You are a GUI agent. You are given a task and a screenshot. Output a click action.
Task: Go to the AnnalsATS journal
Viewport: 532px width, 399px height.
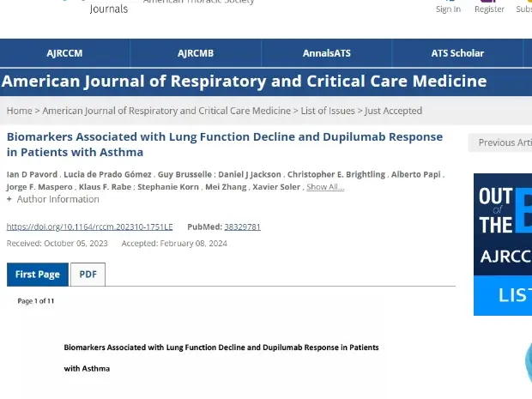pos(326,53)
